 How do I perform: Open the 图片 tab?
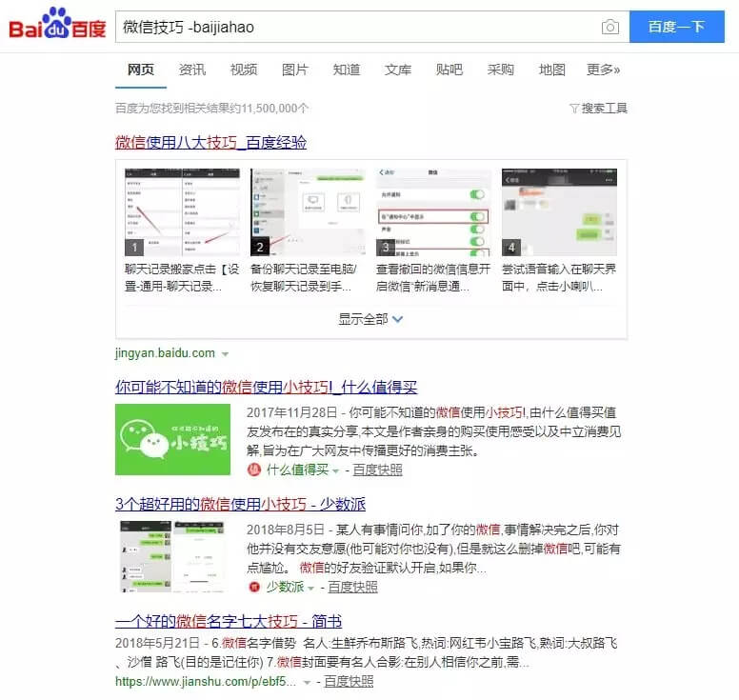pyautogui.click(x=294, y=70)
